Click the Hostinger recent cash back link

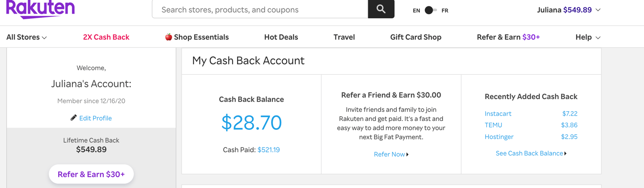coord(499,137)
